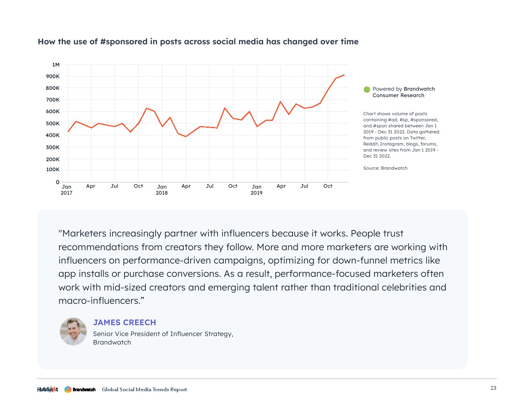Click the 1M label on the y-axis
This screenshot has width=532, height=411.
[56, 64]
